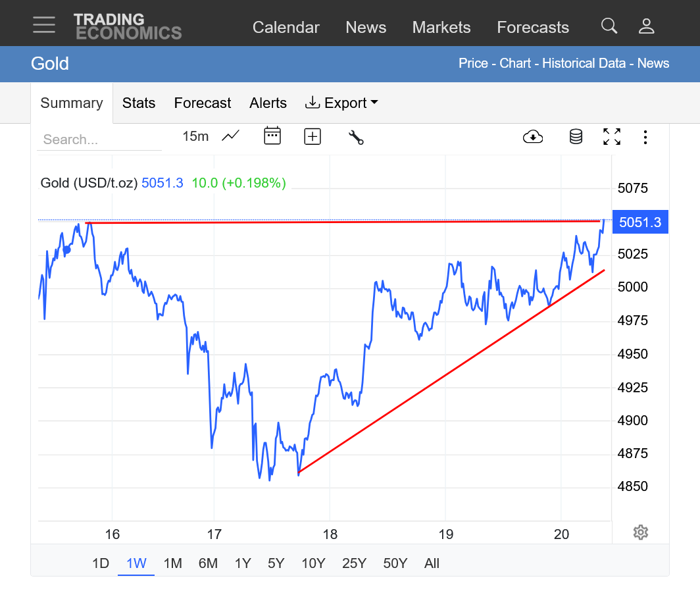Open the chart wrench tools icon
Viewport: 700px width, 593px height.
356,137
